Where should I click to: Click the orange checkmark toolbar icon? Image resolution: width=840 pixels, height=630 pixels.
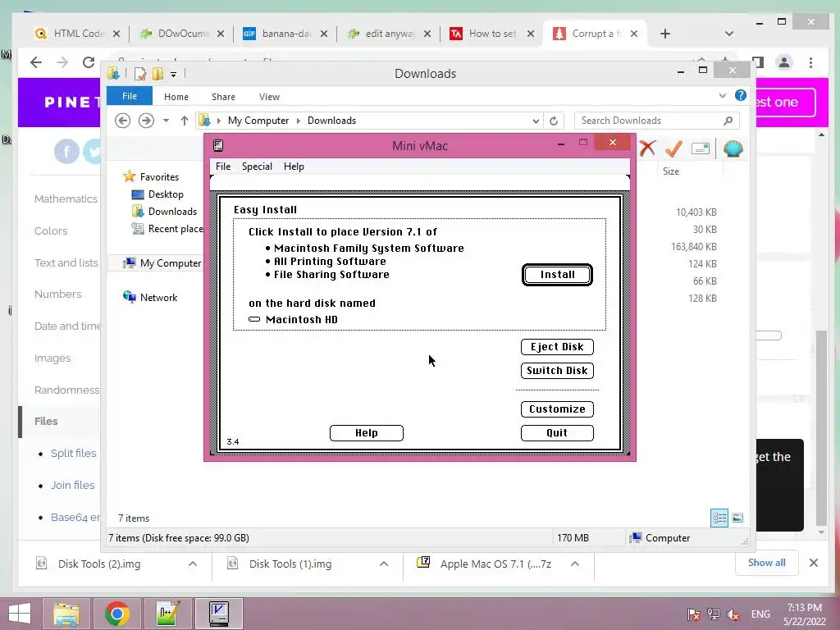674,148
